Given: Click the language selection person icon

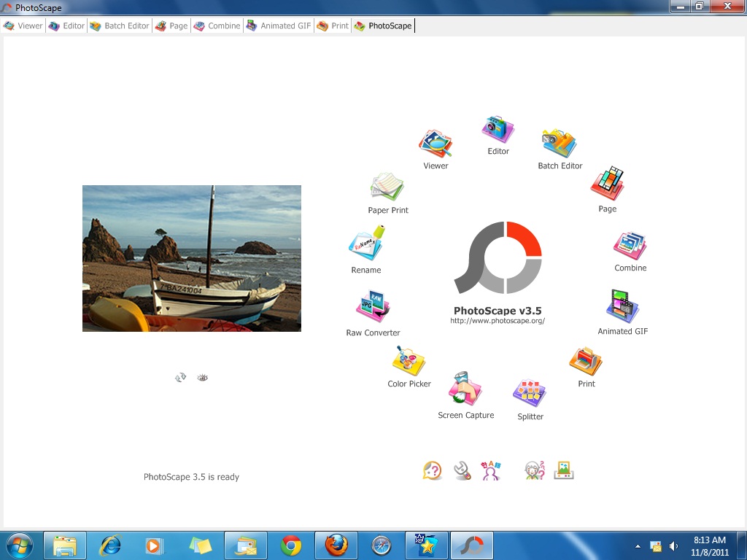Looking at the screenshot, I should pos(491,470).
